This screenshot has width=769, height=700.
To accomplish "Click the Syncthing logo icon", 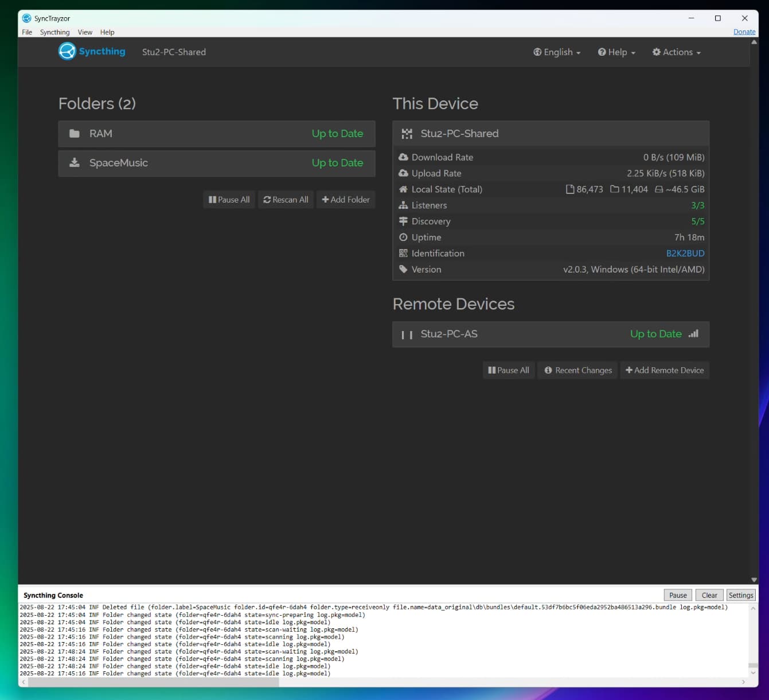I will (x=67, y=52).
